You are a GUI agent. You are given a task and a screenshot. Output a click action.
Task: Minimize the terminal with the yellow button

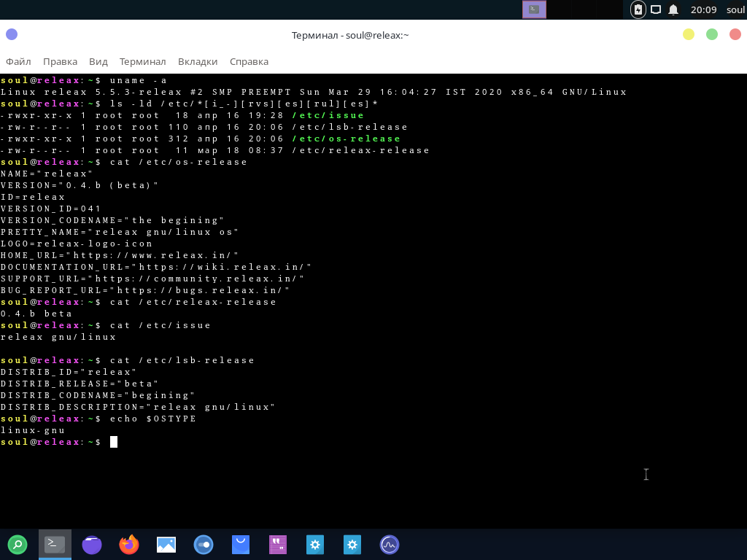tap(689, 34)
